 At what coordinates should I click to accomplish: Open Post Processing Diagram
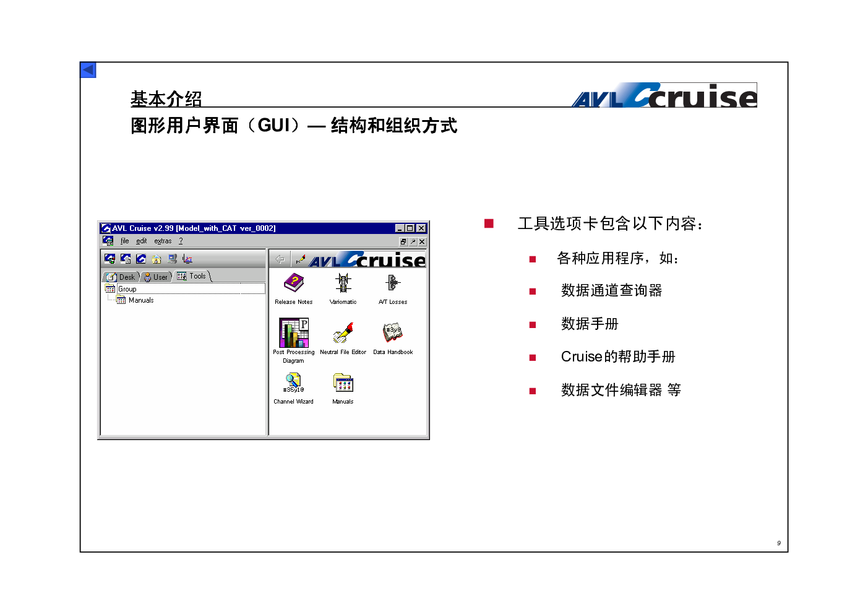coord(294,333)
